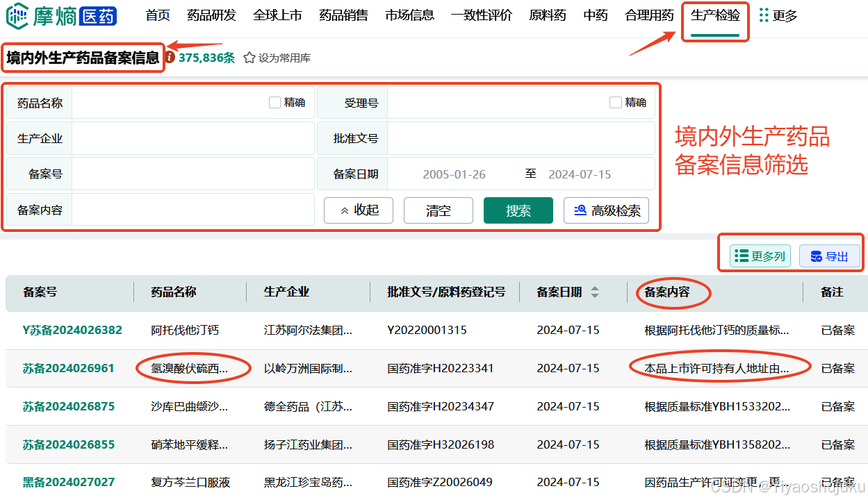Click the Y20220001315 cell
This screenshot has width=868, height=500.
point(427,330)
